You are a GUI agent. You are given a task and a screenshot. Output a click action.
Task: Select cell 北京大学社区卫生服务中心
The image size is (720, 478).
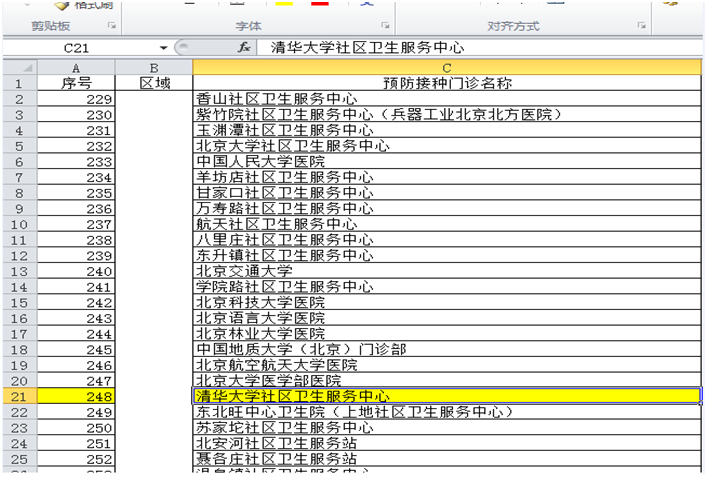(x=447, y=146)
